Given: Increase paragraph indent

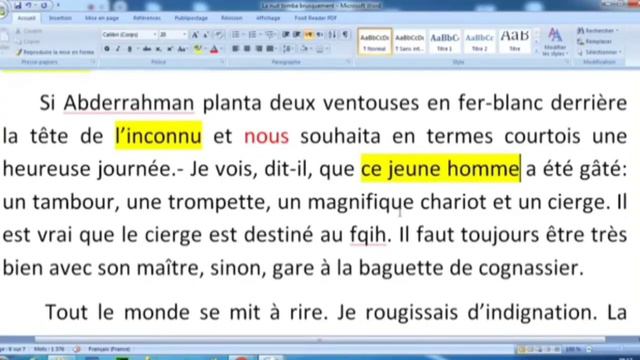Looking at the screenshot, I should coord(297,35).
